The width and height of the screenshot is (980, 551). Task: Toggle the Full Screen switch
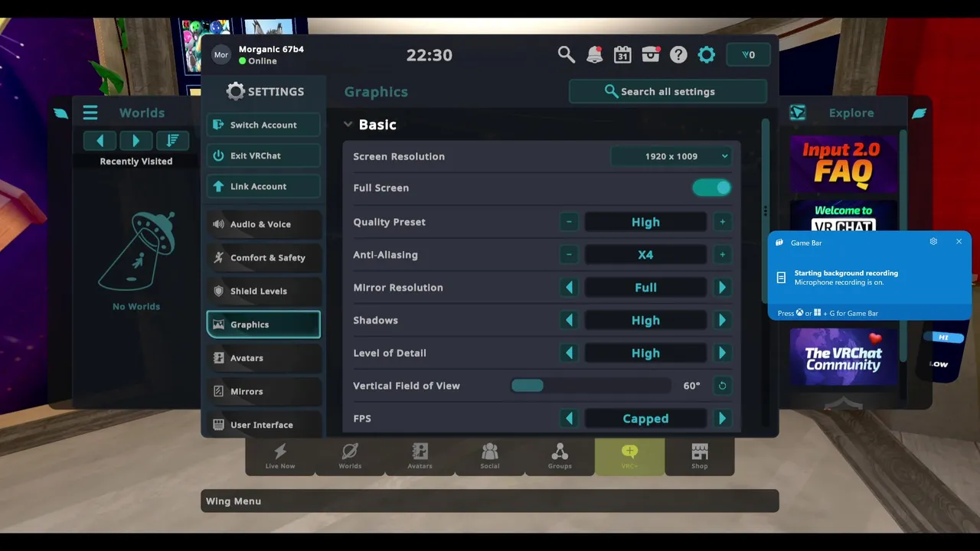[x=712, y=187]
